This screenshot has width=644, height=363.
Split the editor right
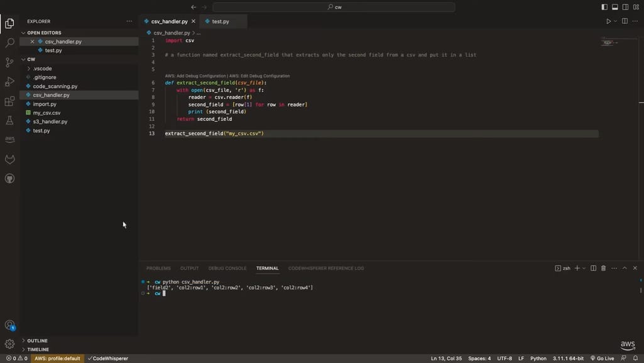click(x=625, y=21)
